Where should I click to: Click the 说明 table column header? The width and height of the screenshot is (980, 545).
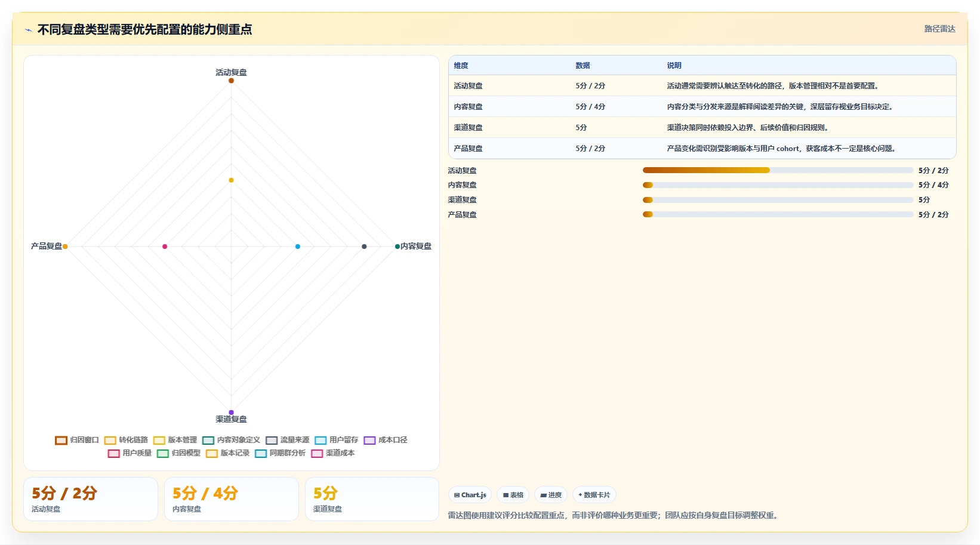(674, 66)
